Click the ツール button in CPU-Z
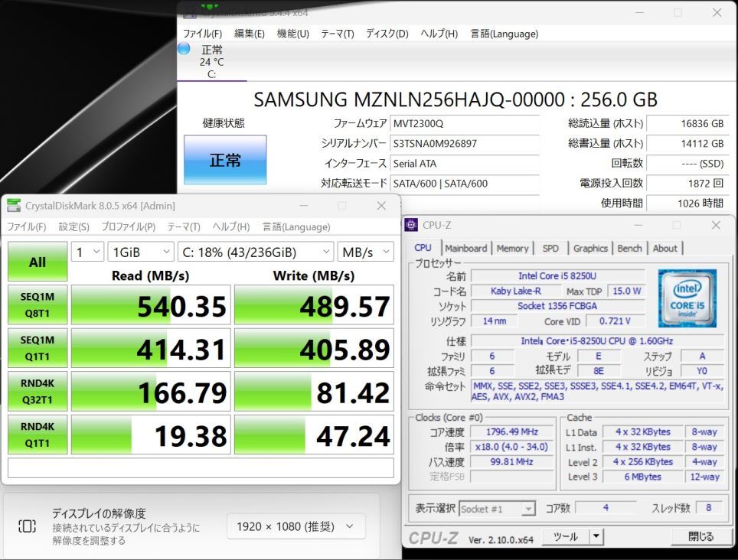 coord(566,536)
